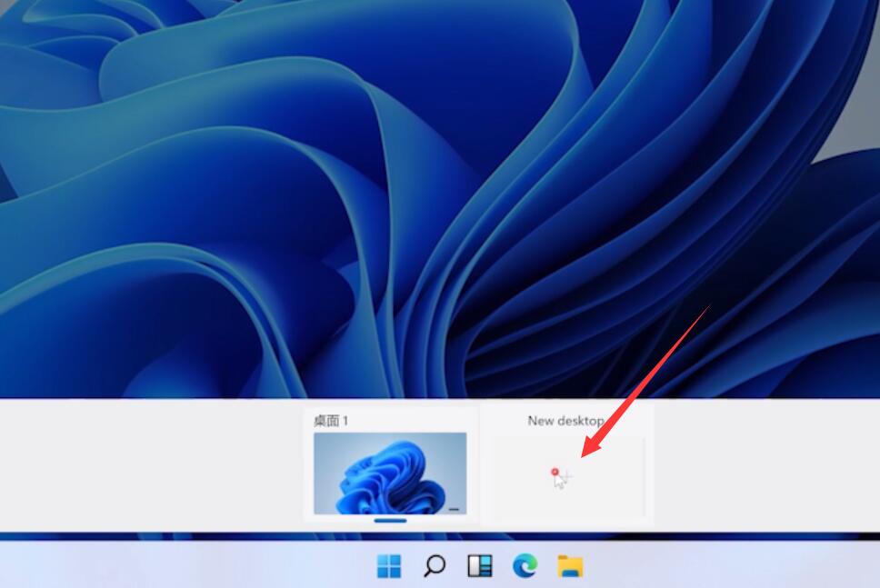Launch Microsoft Edge from the taskbar

point(525,565)
